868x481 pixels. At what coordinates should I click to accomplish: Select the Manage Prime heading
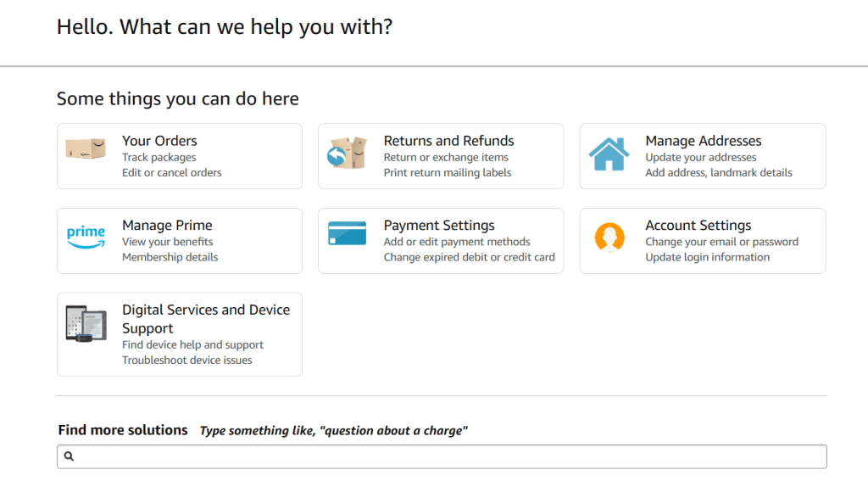point(167,225)
